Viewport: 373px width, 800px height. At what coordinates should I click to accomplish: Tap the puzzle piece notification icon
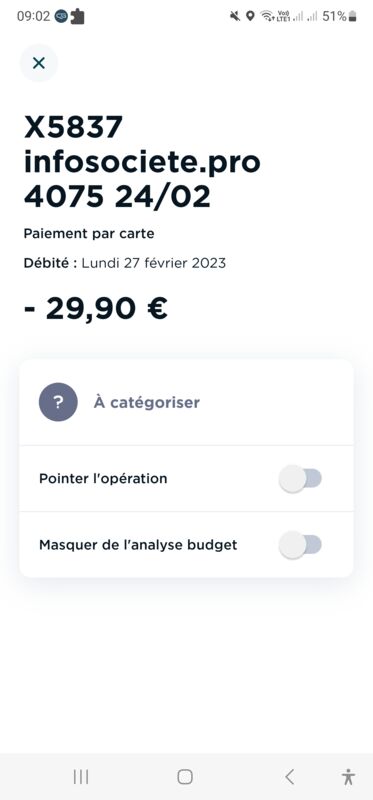[78, 16]
